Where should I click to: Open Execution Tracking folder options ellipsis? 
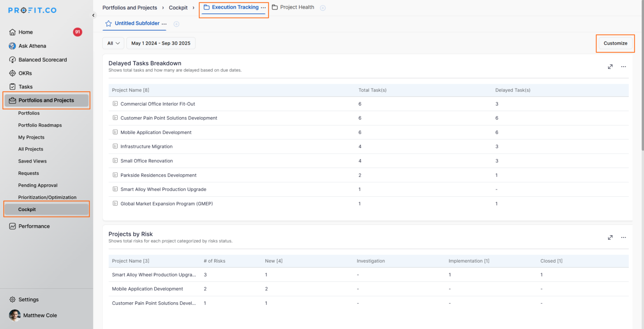point(264,7)
